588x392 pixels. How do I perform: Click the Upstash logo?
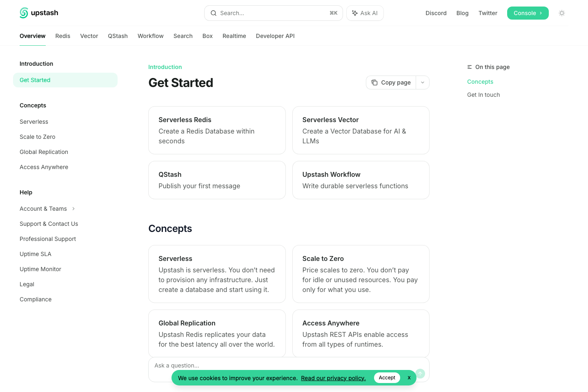tap(39, 13)
